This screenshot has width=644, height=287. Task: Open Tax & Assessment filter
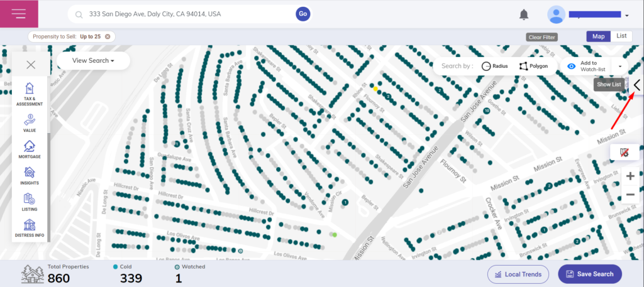pyautogui.click(x=30, y=94)
